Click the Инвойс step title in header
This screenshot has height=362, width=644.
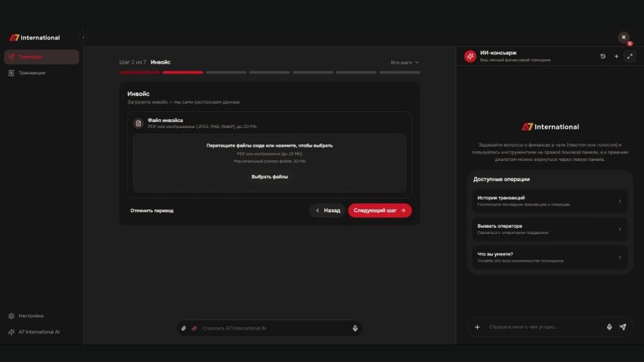point(160,62)
